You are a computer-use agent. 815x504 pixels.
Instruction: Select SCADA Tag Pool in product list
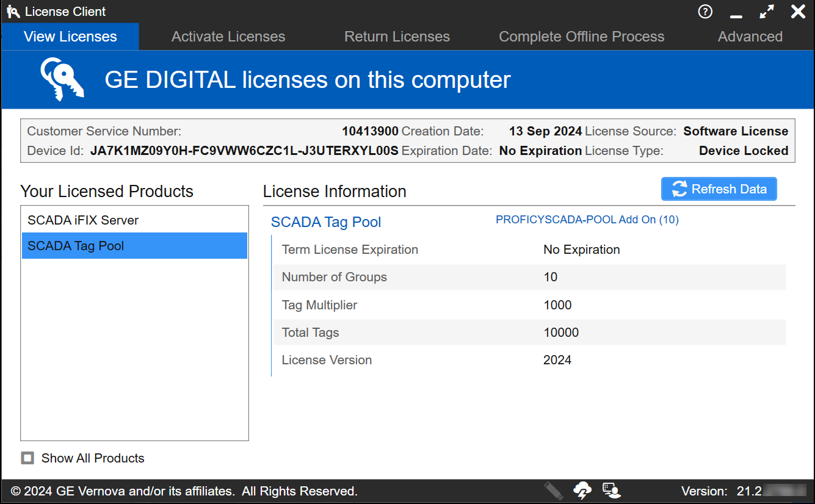[x=134, y=246]
